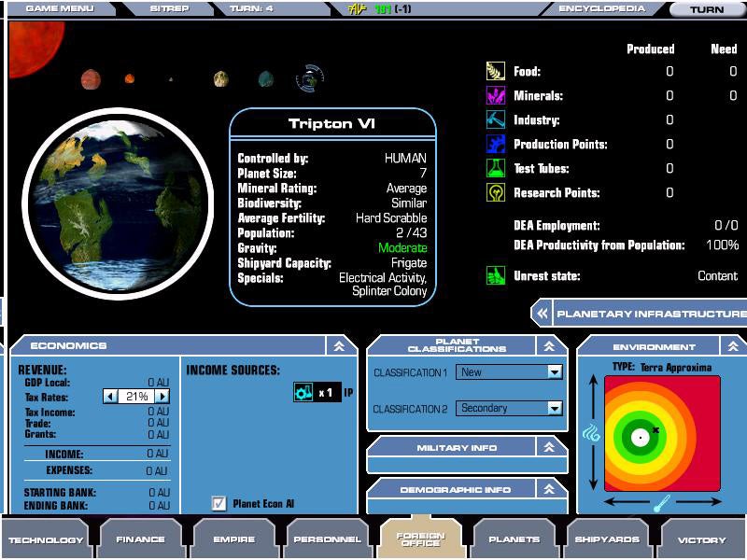The width and height of the screenshot is (747, 560).
Task: Toggle the Planet Econ AI checkbox
Action: click(x=219, y=504)
